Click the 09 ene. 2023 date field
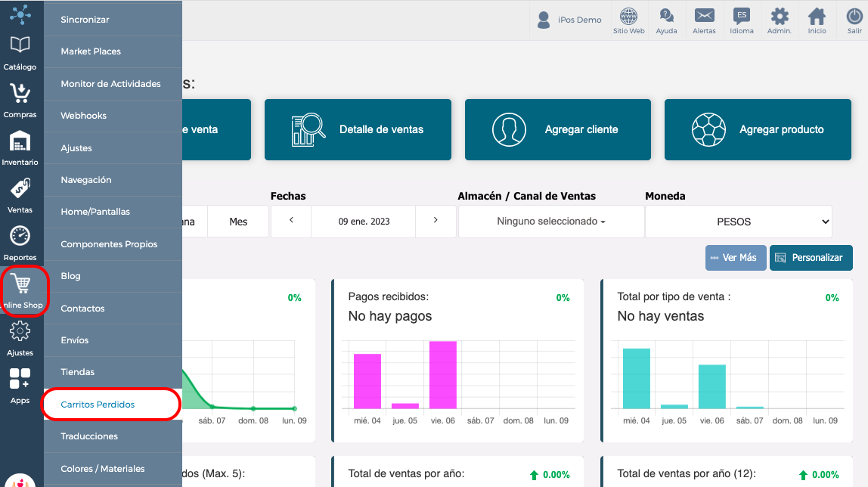Image resolution: width=868 pixels, height=487 pixels. tap(364, 222)
